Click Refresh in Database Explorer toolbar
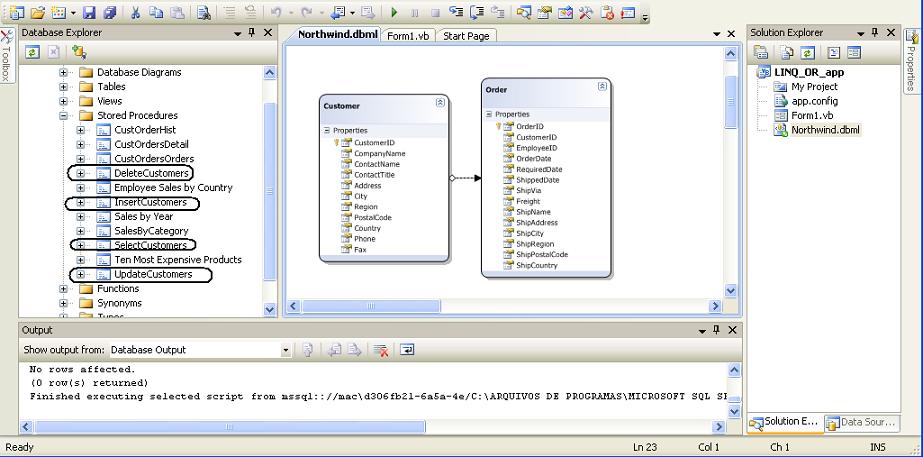923x457 pixels. [31, 51]
